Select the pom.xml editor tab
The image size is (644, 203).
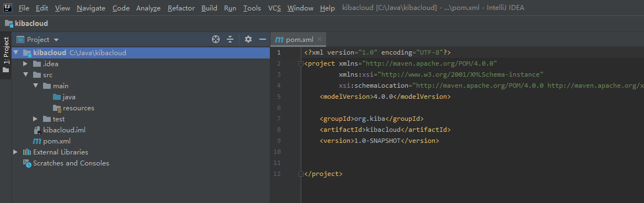point(299,40)
